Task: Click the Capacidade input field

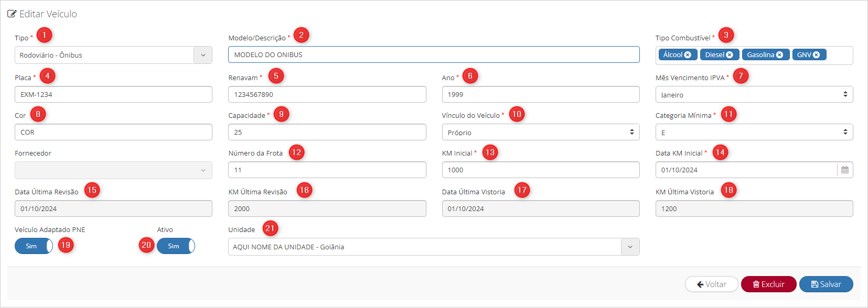Action: (327, 132)
